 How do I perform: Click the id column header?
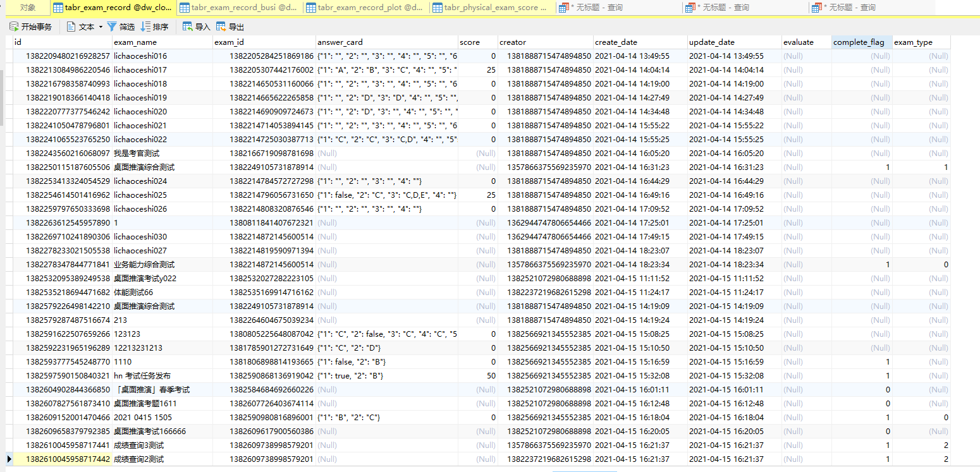63,42
